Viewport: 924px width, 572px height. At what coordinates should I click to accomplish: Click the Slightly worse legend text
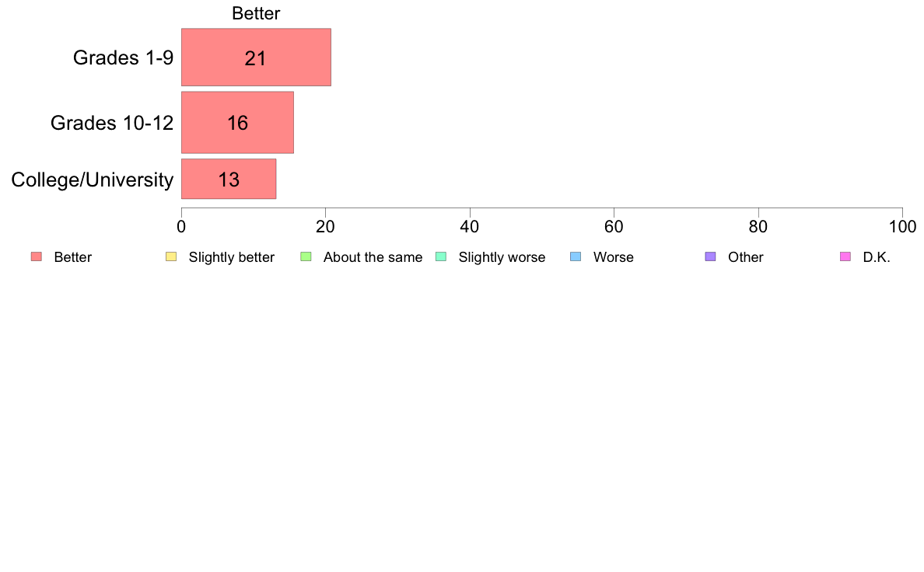502,257
